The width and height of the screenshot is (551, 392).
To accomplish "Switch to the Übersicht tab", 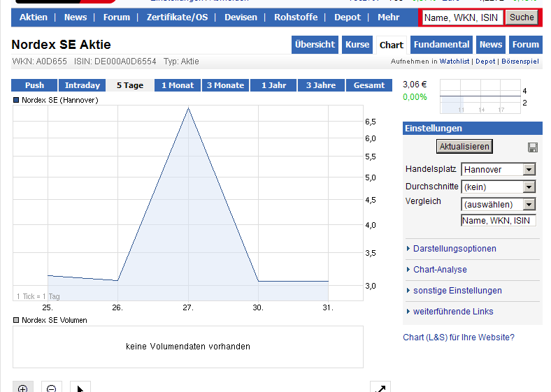I will coord(315,45).
